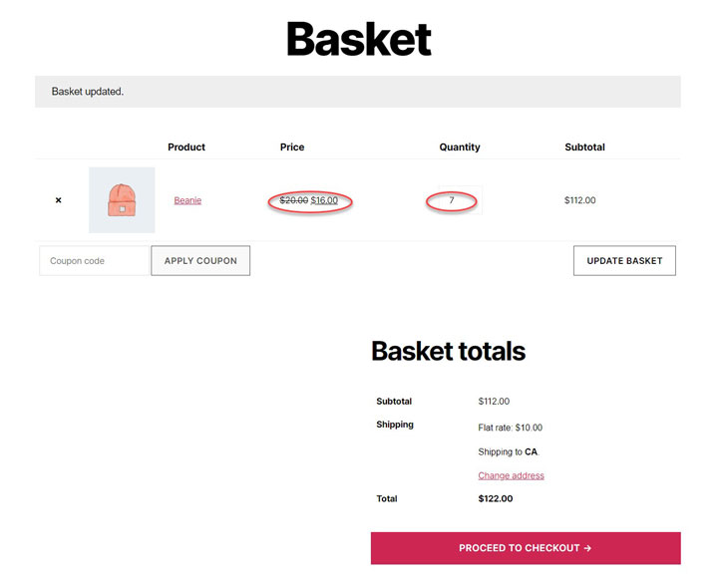Screen dimensions: 728x578
Task: Click the $16.00 sale price
Action: [324, 200]
